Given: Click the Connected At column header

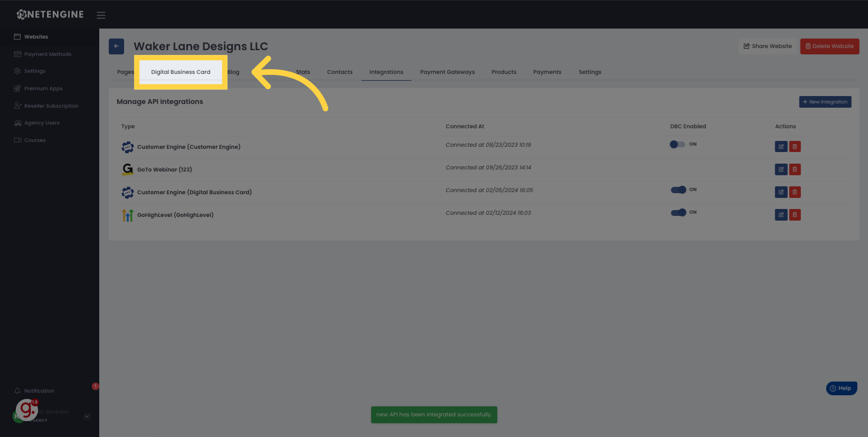Looking at the screenshot, I should coord(465,126).
